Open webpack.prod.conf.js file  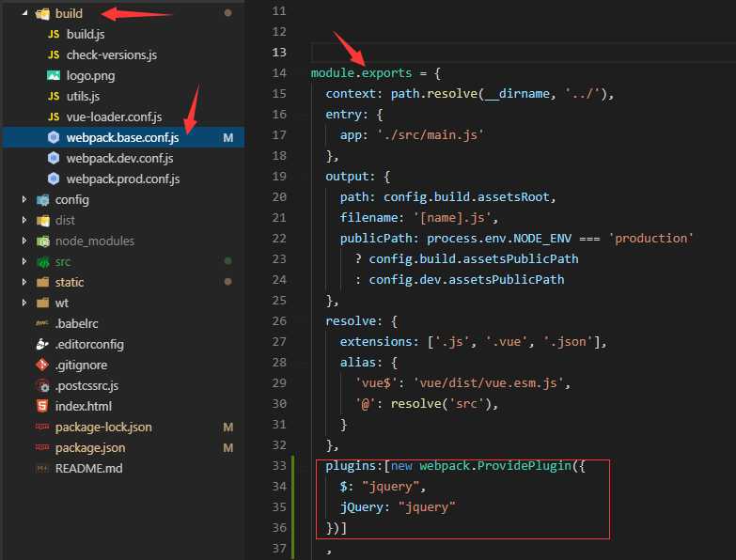coord(123,179)
